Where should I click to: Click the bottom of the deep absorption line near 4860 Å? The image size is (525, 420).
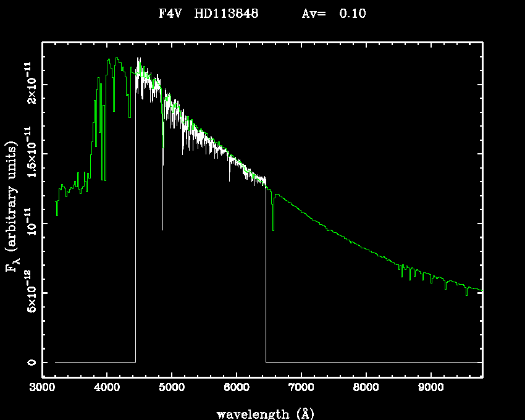[163, 229]
